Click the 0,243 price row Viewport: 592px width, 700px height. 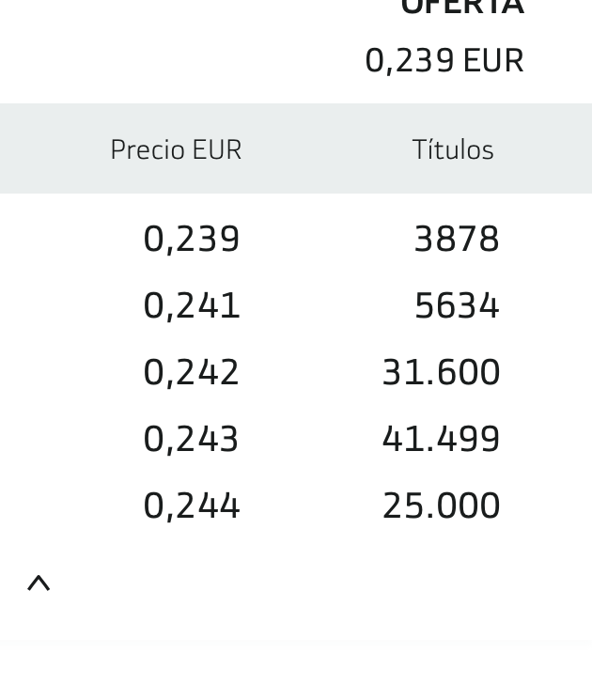pyautogui.click(x=296, y=440)
